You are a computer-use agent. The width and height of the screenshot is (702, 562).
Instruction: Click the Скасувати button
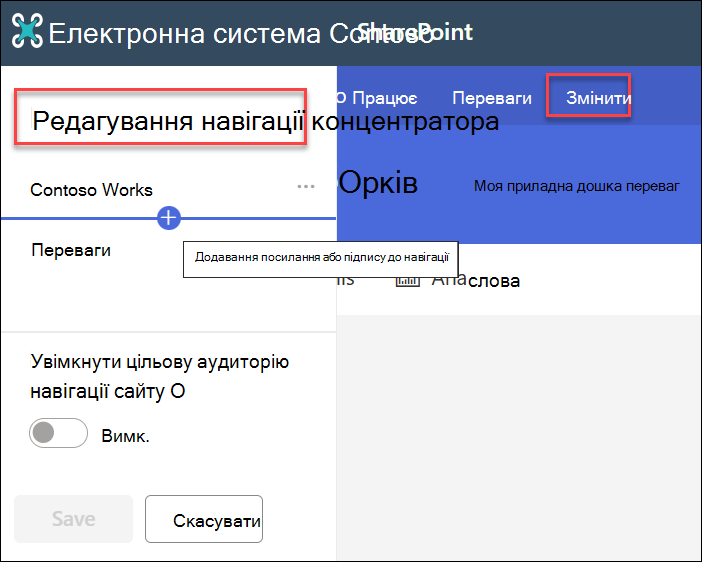coord(204,519)
